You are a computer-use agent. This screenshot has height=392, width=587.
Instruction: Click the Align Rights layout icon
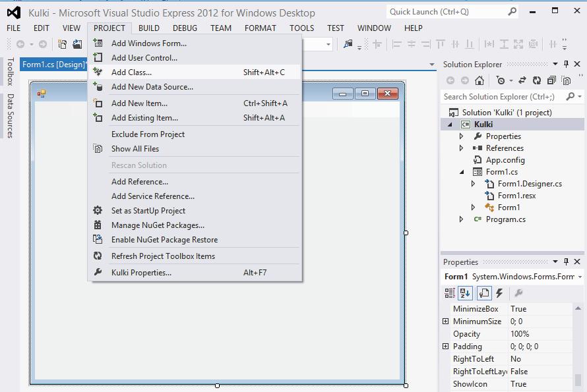click(x=426, y=44)
